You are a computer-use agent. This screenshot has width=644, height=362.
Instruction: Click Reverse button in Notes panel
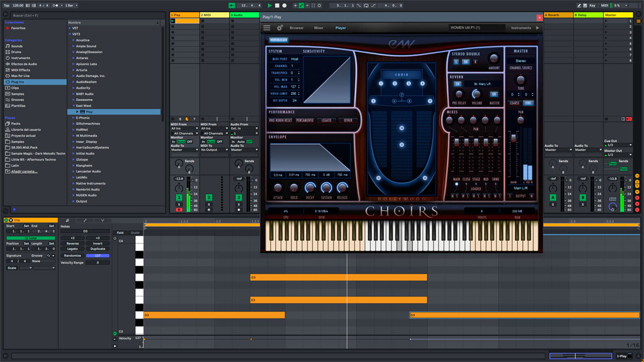pos(72,243)
